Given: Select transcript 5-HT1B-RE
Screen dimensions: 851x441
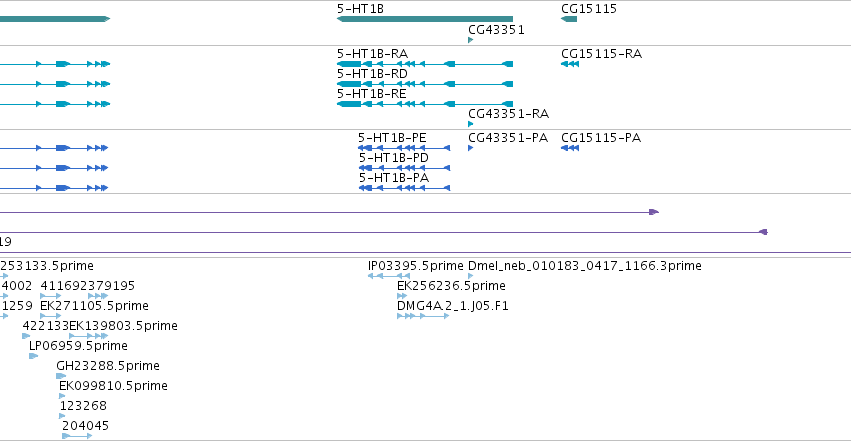Looking at the screenshot, I should click(x=425, y=104).
